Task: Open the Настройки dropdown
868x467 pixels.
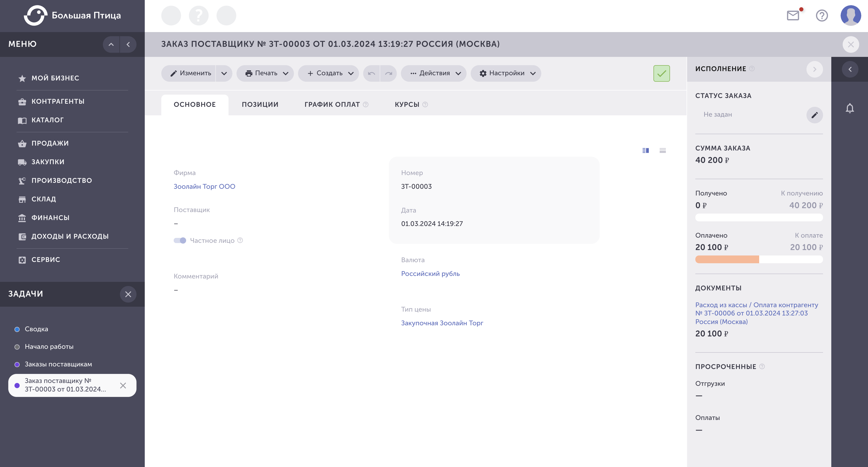Action: click(x=506, y=73)
